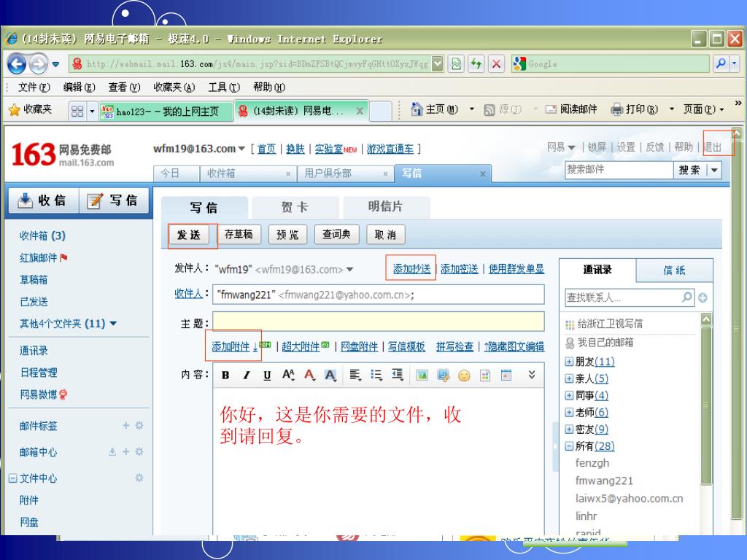Expand 其他4个文件夹 (11) dropdown
Image resolution: width=747 pixels, height=560 pixels.
click(x=113, y=324)
